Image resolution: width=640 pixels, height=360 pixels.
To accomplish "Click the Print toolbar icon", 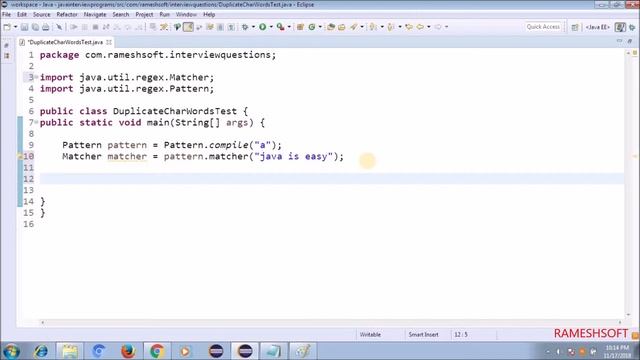I will click(x=46, y=27).
